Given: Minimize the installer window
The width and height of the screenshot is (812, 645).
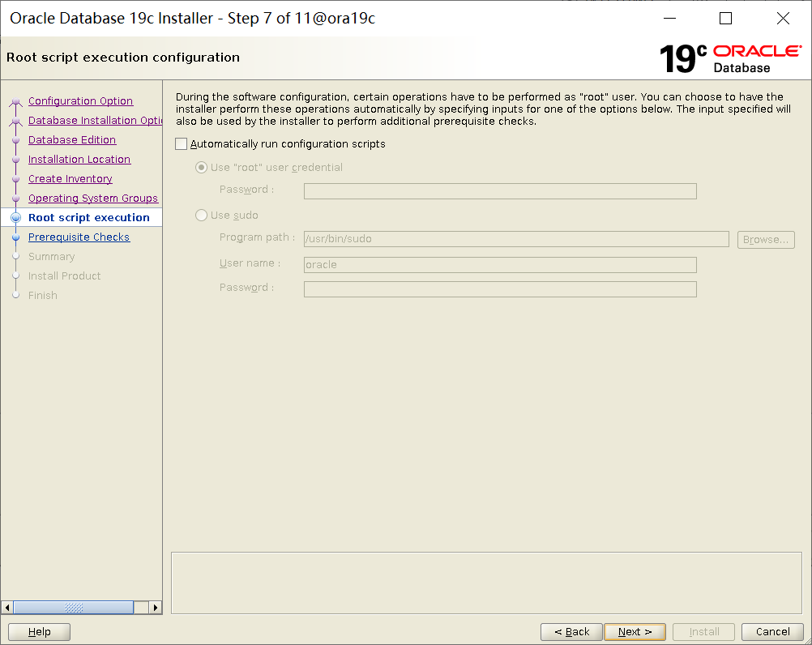Looking at the screenshot, I should tap(669, 18).
